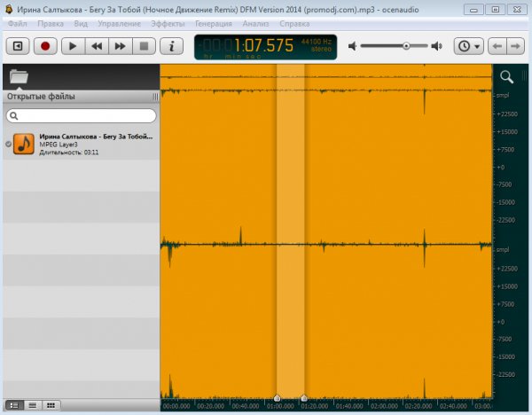Adjust the volume slider knob
Screen dimensions: 532x415
click(x=406, y=46)
